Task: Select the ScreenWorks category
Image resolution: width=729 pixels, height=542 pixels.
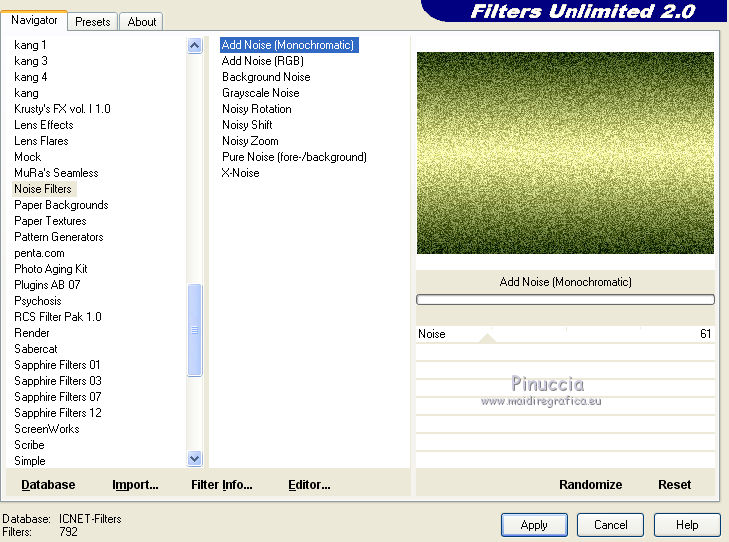Action: (46, 429)
